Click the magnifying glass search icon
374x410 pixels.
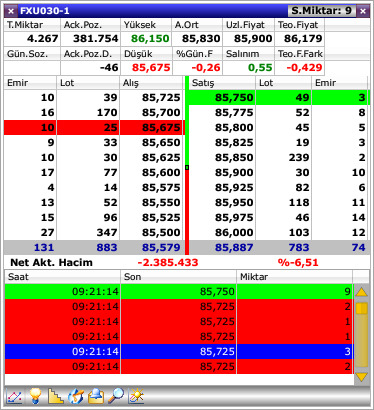115,396
